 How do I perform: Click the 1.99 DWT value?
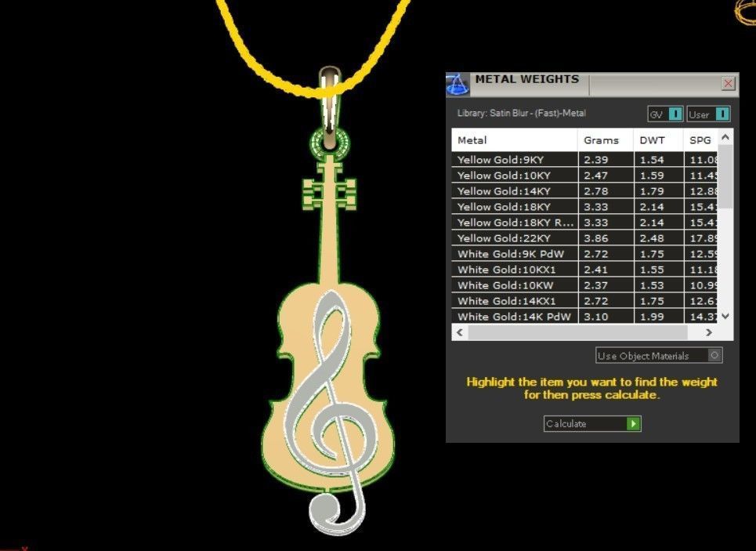pyautogui.click(x=652, y=317)
